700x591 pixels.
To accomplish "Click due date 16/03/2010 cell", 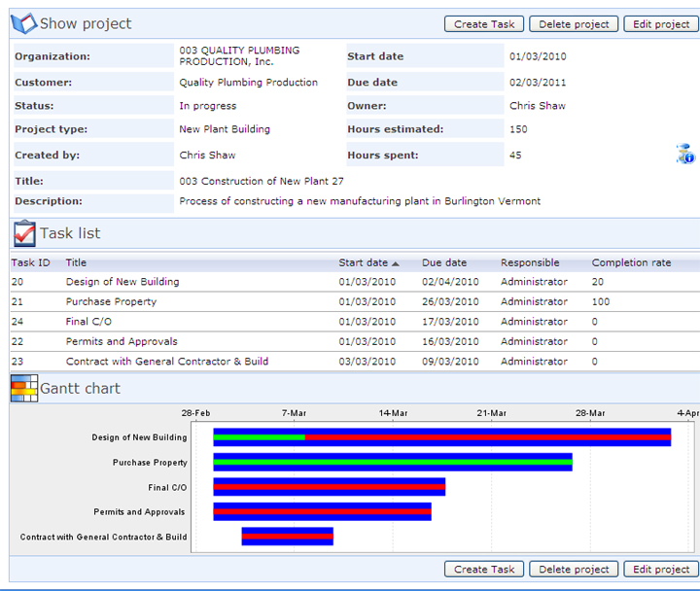I will click(450, 341).
